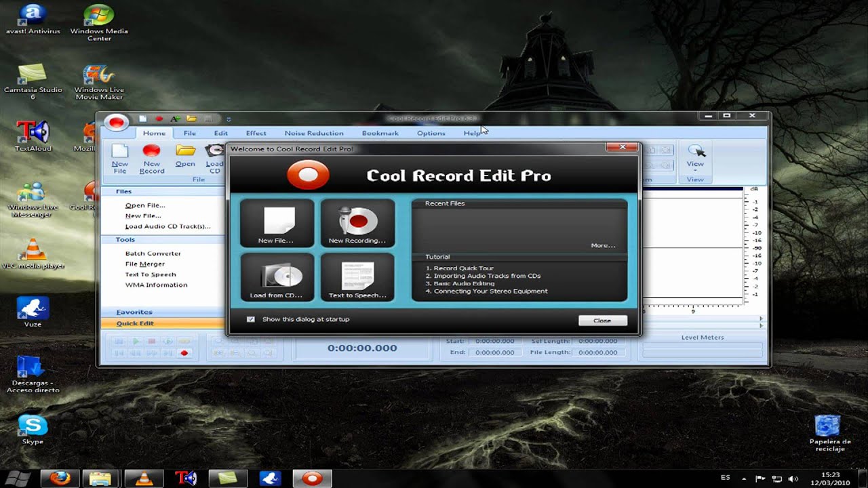The height and width of the screenshot is (488, 868).
Task: Click the round red application menu button
Action: click(x=117, y=122)
